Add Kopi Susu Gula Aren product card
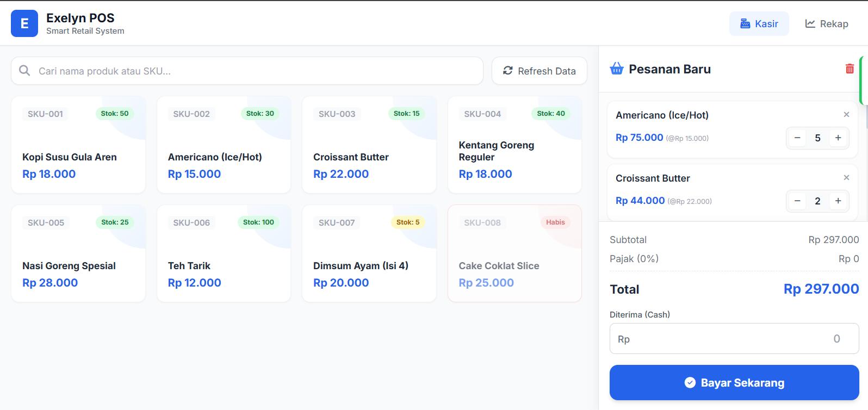 [x=78, y=145]
